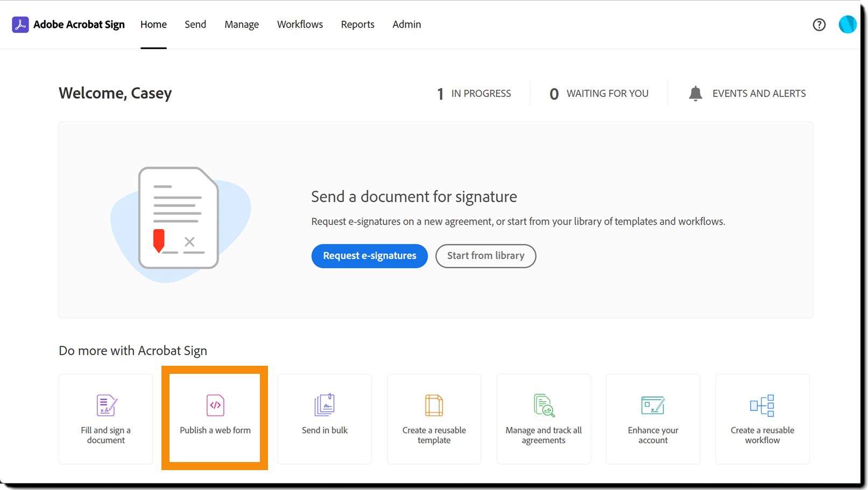868x490 pixels.
Task: Click the Events and Alerts bell icon
Action: tap(695, 94)
